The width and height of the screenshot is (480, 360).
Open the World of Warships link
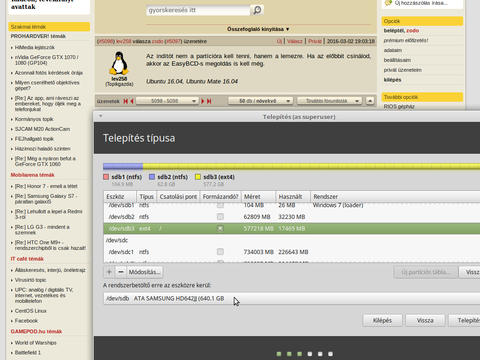36,343
